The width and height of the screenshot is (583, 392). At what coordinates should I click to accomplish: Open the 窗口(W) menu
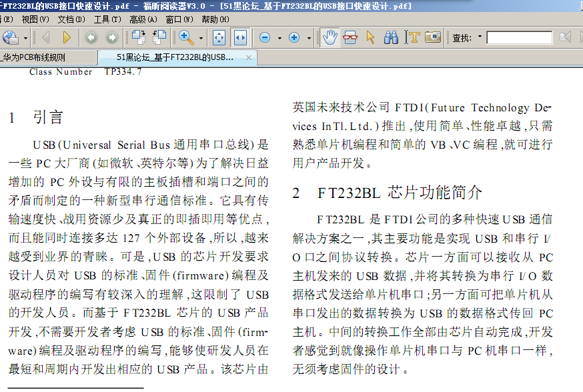pos(179,20)
